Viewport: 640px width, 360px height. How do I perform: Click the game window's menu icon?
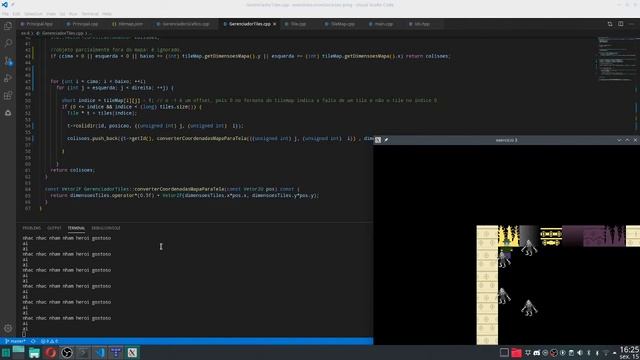point(378,140)
